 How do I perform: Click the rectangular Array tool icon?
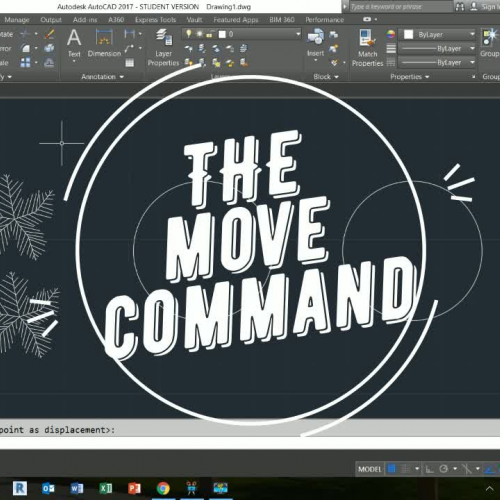25,62
